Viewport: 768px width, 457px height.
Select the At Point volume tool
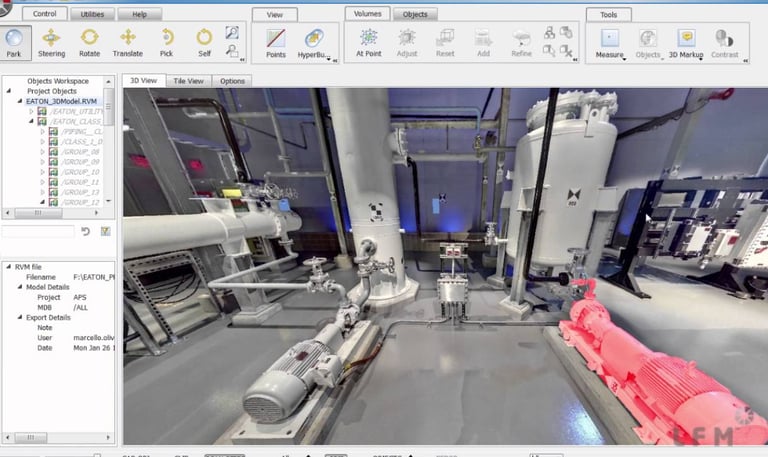tap(368, 43)
